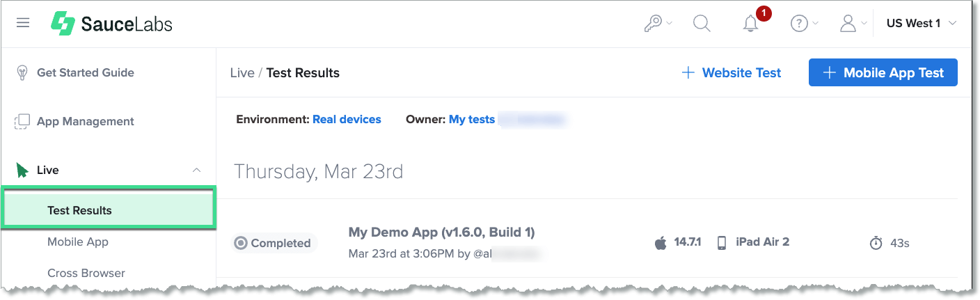Open Cross Browser in the sidebar
980x300 pixels.
86,273
